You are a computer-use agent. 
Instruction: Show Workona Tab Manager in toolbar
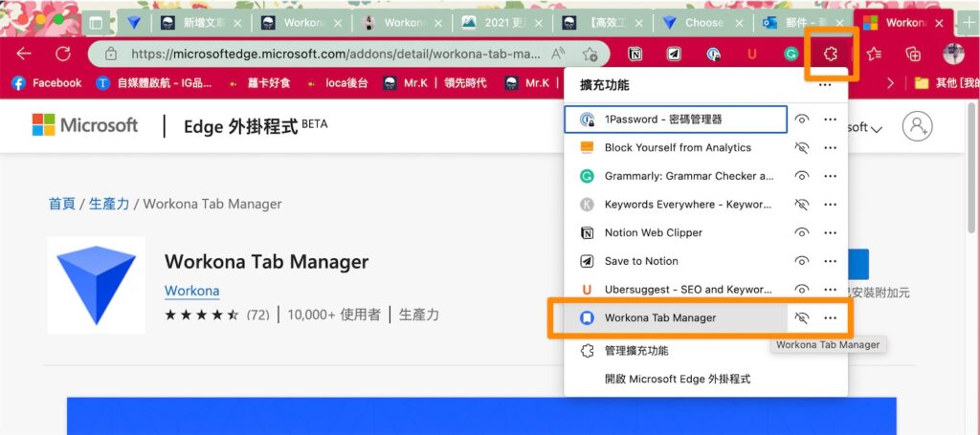[x=801, y=317]
